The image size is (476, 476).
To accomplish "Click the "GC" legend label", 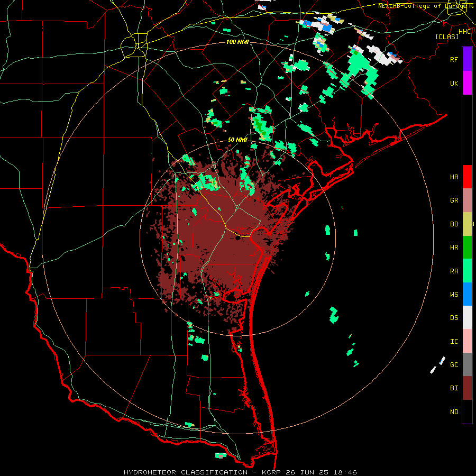I will tap(454, 365).
